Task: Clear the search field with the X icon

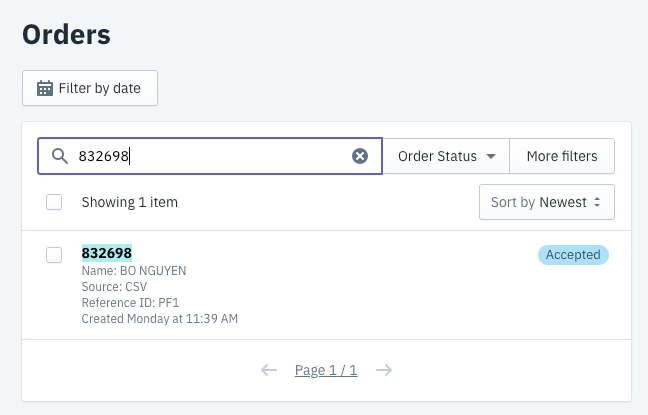Action: point(360,156)
